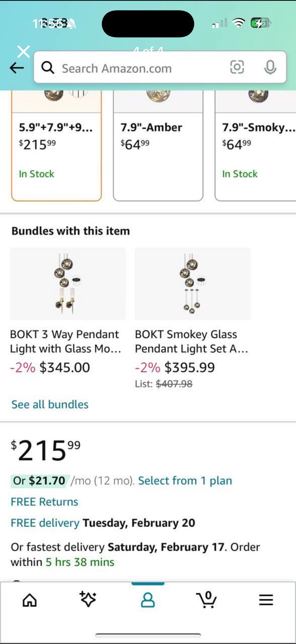Select the 5.9"+7.9"+9... $215.99 option
The image size is (296, 644).
point(56,151)
